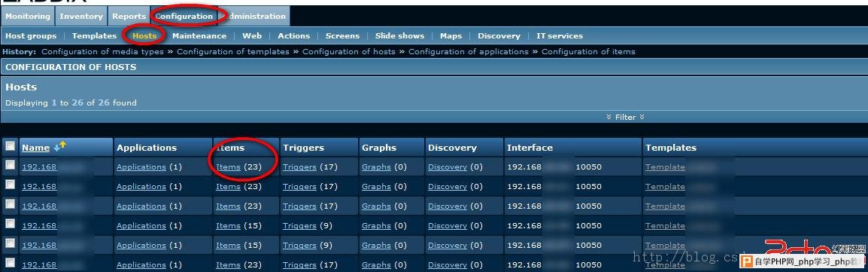This screenshot has height=272, width=868.
Task: Tick the checkbox of the third host row
Action: (10, 204)
